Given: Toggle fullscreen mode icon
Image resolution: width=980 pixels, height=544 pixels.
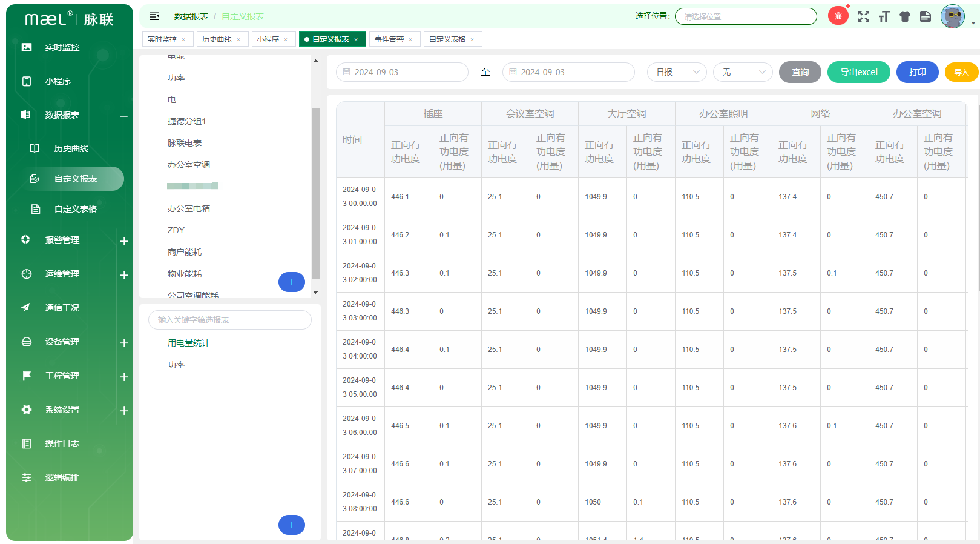Looking at the screenshot, I should point(864,16).
